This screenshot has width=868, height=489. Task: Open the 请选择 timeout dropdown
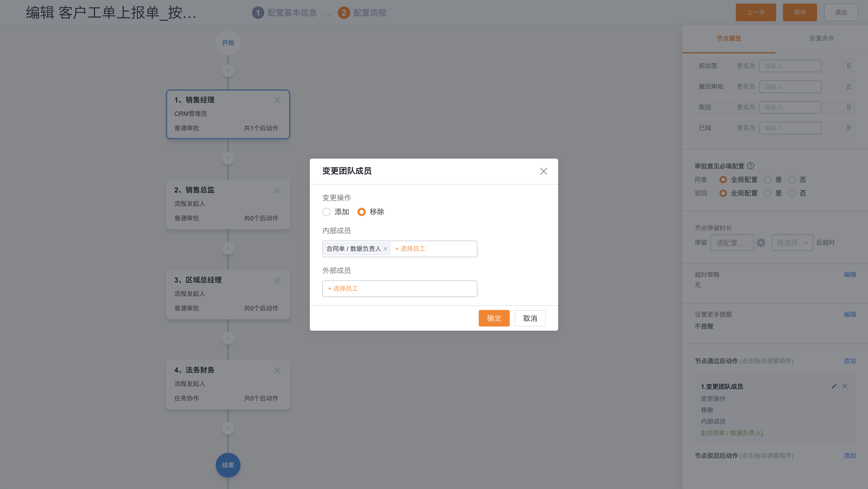[x=792, y=243]
